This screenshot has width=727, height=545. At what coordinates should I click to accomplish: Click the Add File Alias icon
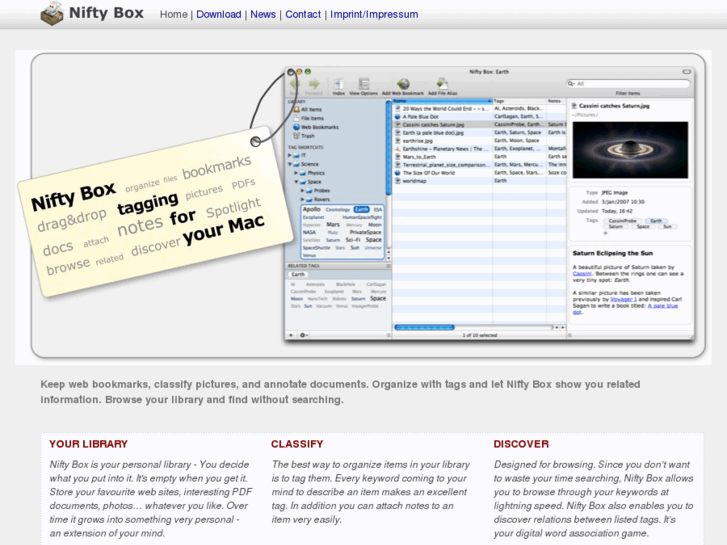coord(442,84)
